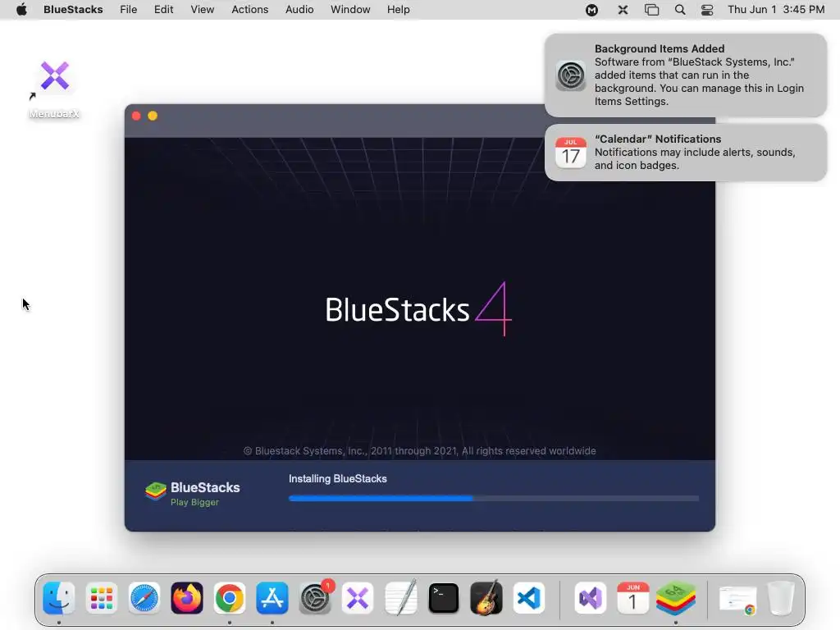Open Visual Studio from the Dock

(x=591, y=598)
